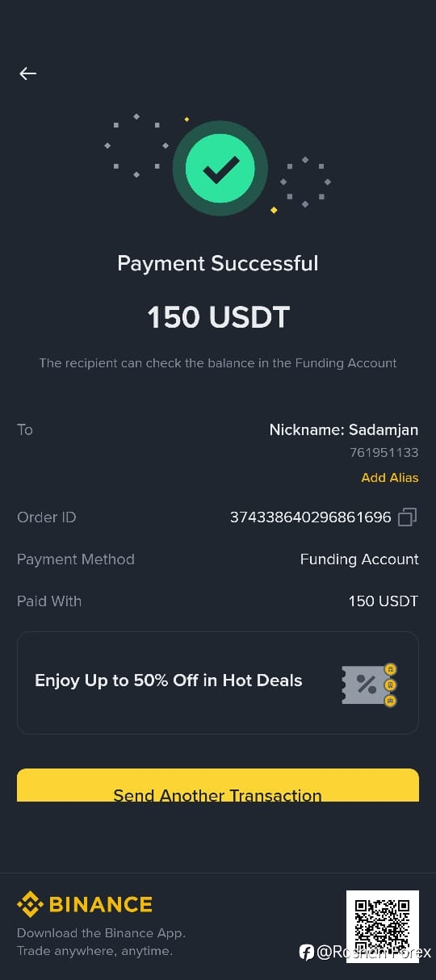Go back using the arrow icon
The width and height of the screenshot is (436, 980).
[x=28, y=73]
